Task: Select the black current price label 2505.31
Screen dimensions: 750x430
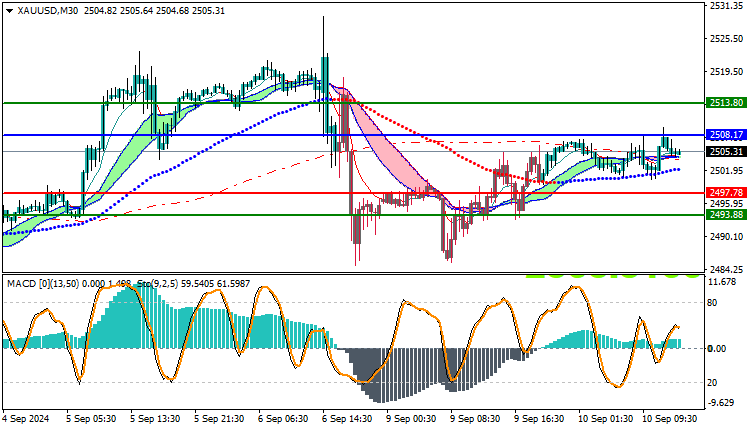Action: coord(726,152)
